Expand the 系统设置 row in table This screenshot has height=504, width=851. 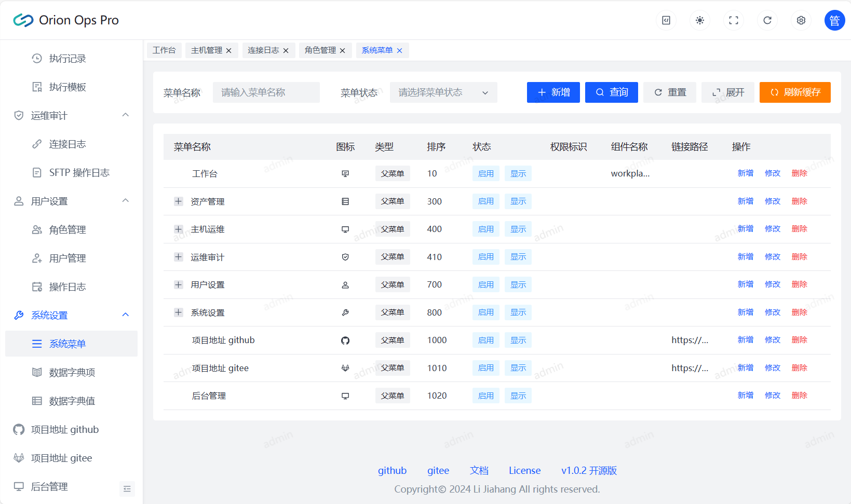(x=179, y=312)
